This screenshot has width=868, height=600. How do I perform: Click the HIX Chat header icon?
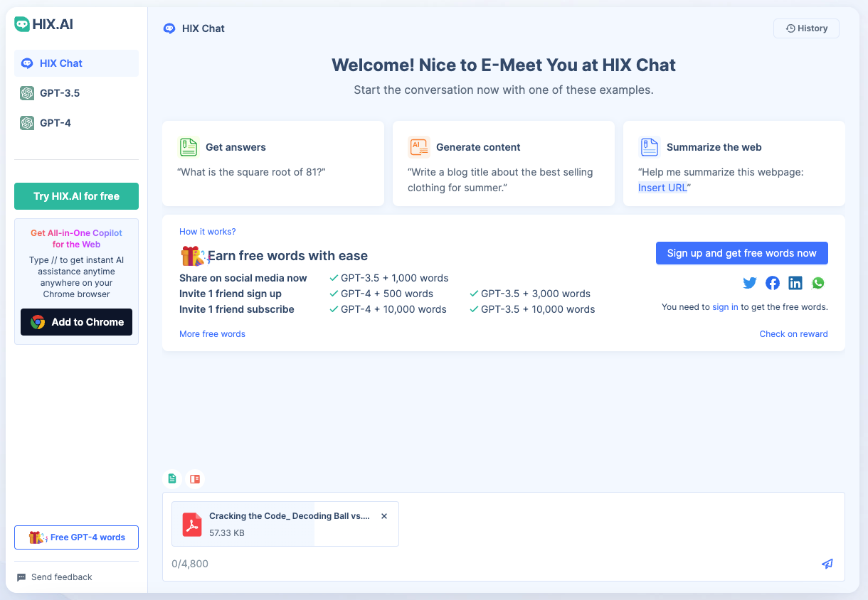tap(169, 28)
